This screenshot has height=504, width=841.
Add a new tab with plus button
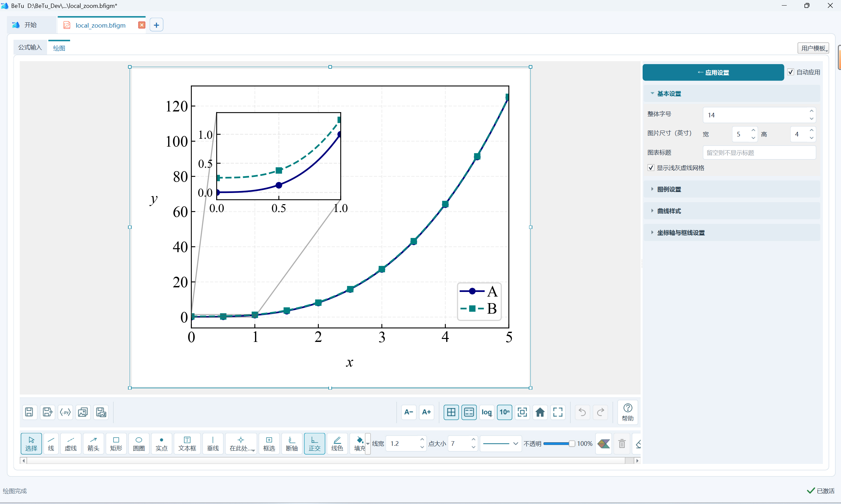tap(156, 25)
